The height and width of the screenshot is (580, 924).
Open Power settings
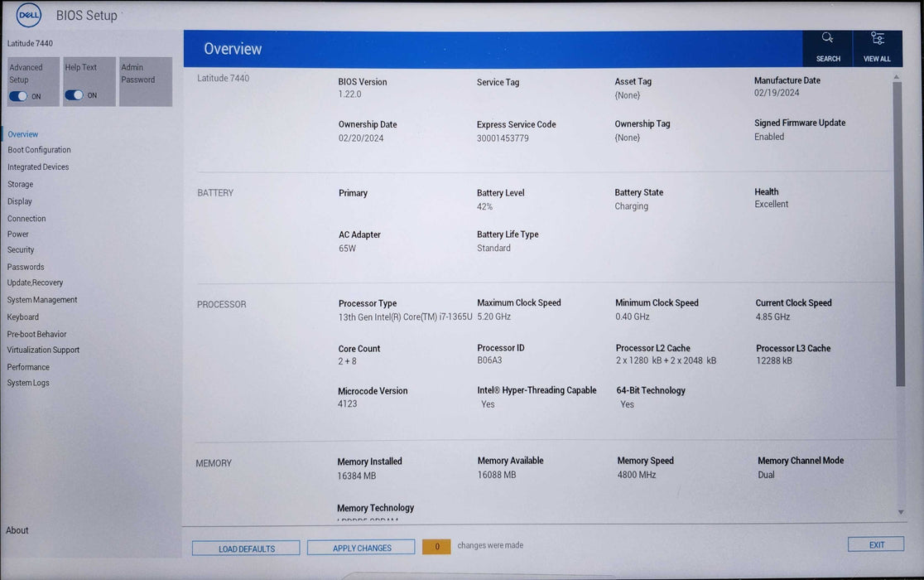[17, 234]
